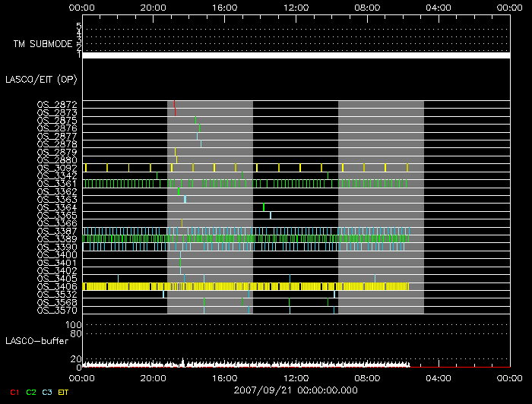
Task: Select the OS_2876 row label
Action: 57,128
